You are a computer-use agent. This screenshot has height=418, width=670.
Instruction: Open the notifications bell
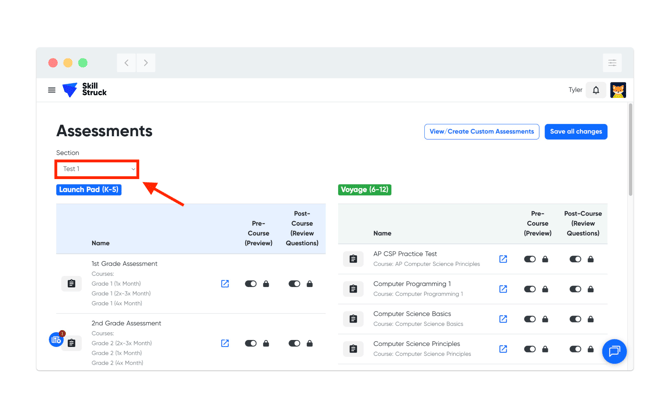tap(596, 90)
